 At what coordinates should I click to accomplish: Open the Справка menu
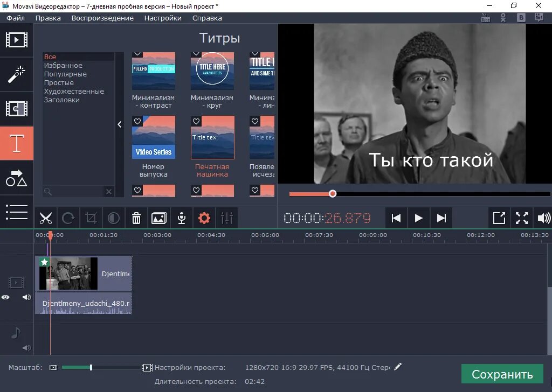[x=207, y=18]
